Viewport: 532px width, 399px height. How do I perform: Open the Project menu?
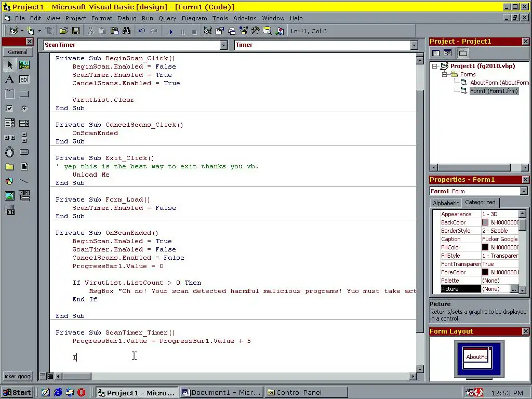click(76, 18)
